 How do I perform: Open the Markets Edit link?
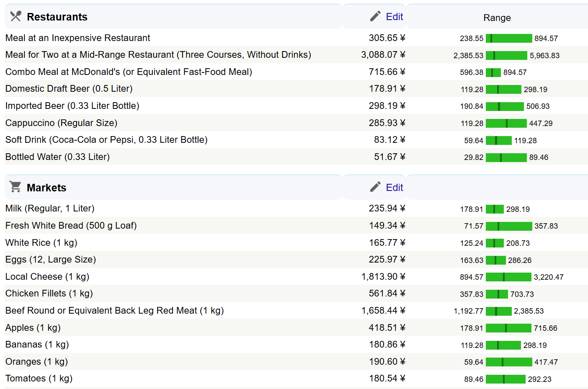394,188
